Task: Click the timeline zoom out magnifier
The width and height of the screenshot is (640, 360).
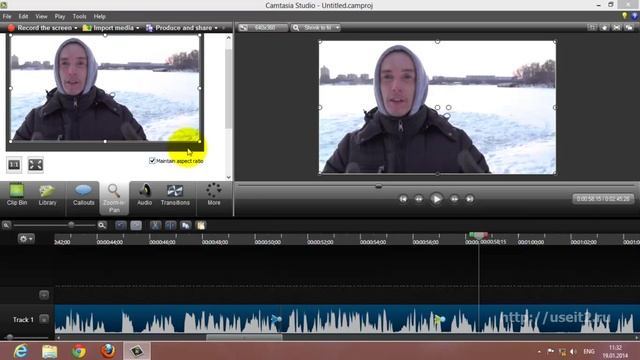Action: pyautogui.click(x=6, y=225)
